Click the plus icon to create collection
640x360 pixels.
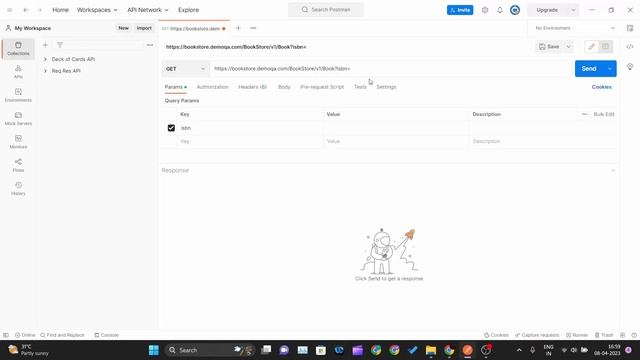[x=45, y=45]
